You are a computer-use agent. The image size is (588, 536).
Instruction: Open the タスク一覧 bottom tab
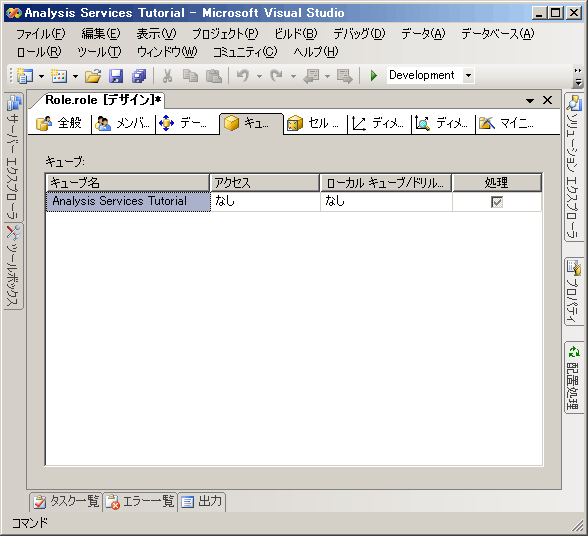click(x=66, y=501)
